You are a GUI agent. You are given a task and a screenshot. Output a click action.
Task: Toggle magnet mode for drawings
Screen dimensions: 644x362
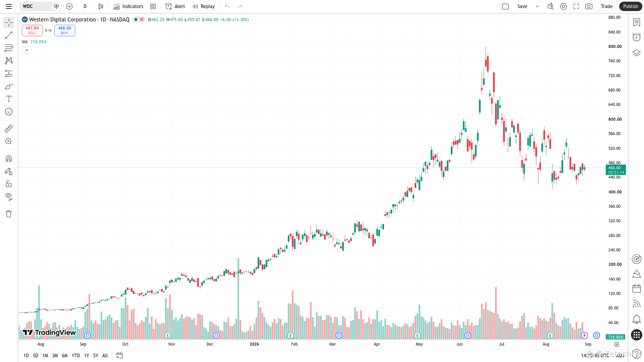pyautogui.click(x=9, y=159)
